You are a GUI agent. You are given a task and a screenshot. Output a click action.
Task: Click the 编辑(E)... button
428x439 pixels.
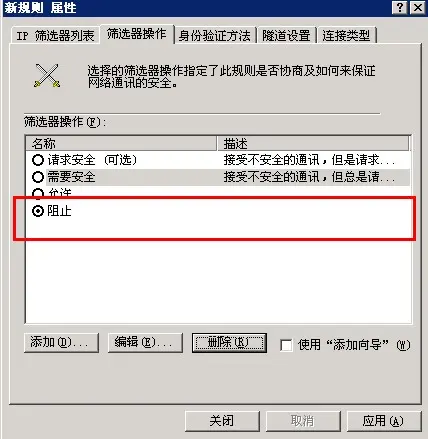145,342
